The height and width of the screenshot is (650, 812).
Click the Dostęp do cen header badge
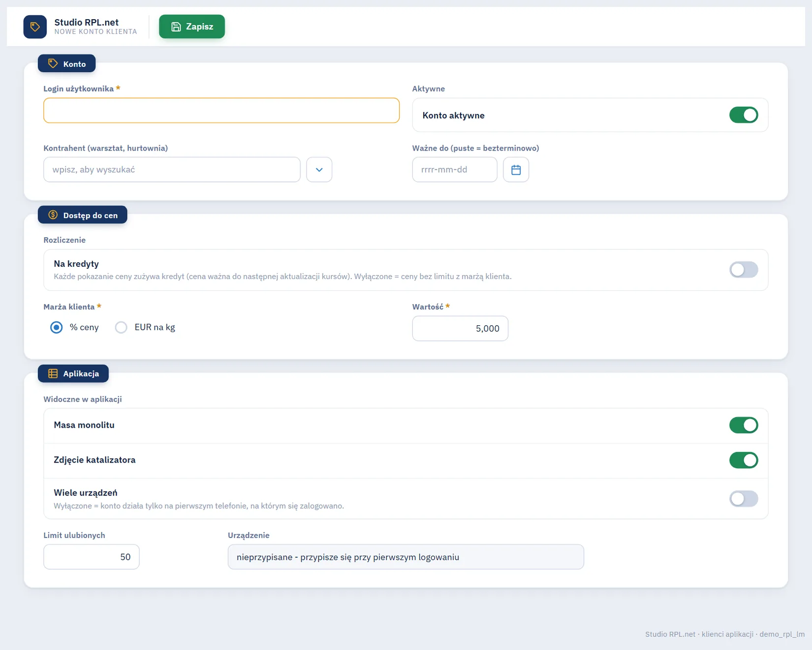pos(82,215)
